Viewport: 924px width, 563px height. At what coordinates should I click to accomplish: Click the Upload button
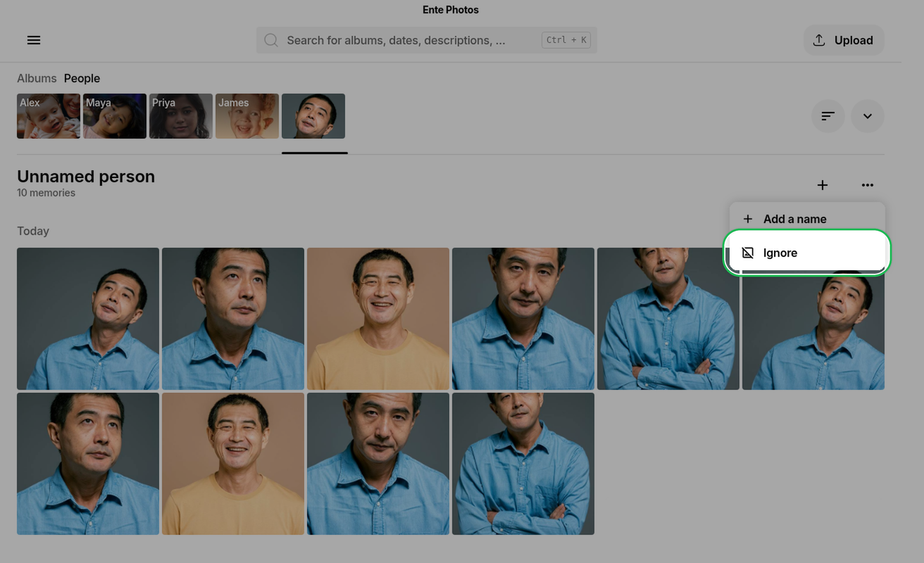(844, 40)
